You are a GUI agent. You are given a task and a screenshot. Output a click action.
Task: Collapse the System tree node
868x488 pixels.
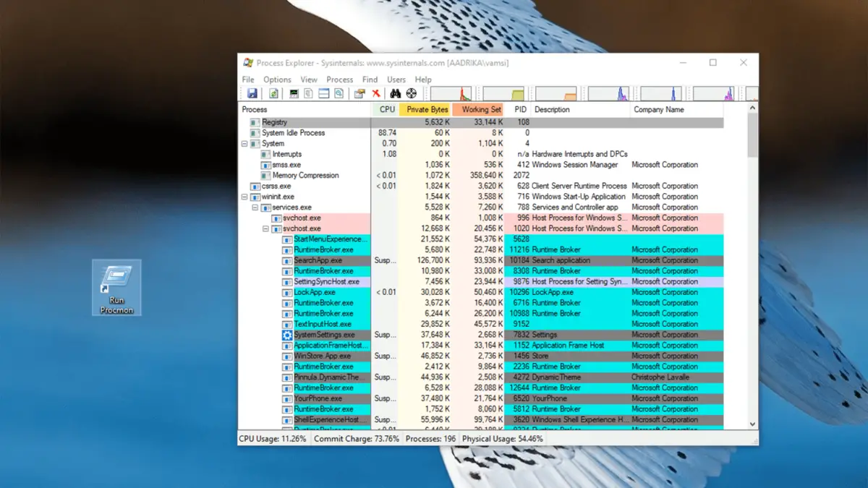[244, 143]
